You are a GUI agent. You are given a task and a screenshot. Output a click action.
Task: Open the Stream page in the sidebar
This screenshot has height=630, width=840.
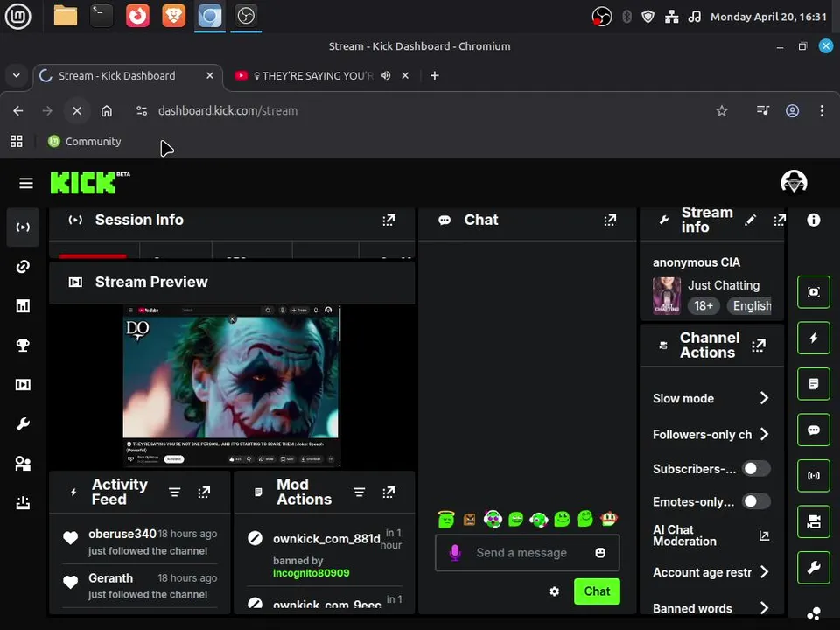[x=23, y=227]
